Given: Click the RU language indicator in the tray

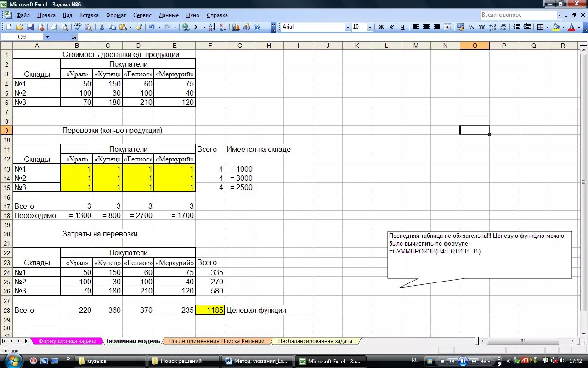Looking at the screenshot, I should coord(415,361).
